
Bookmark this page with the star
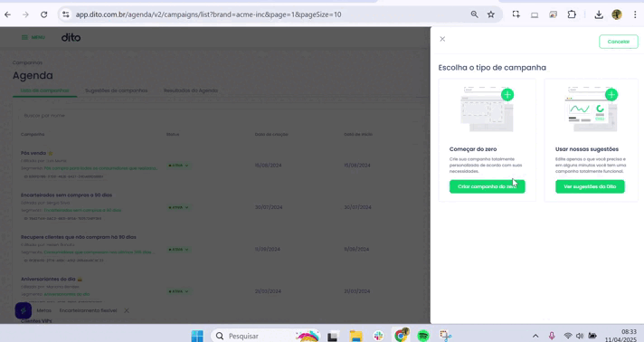(x=491, y=14)
